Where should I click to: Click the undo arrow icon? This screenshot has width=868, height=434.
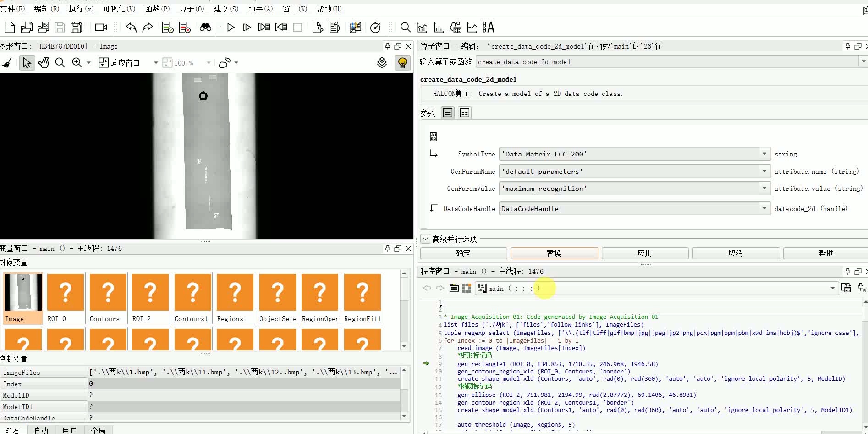point(131,28)
